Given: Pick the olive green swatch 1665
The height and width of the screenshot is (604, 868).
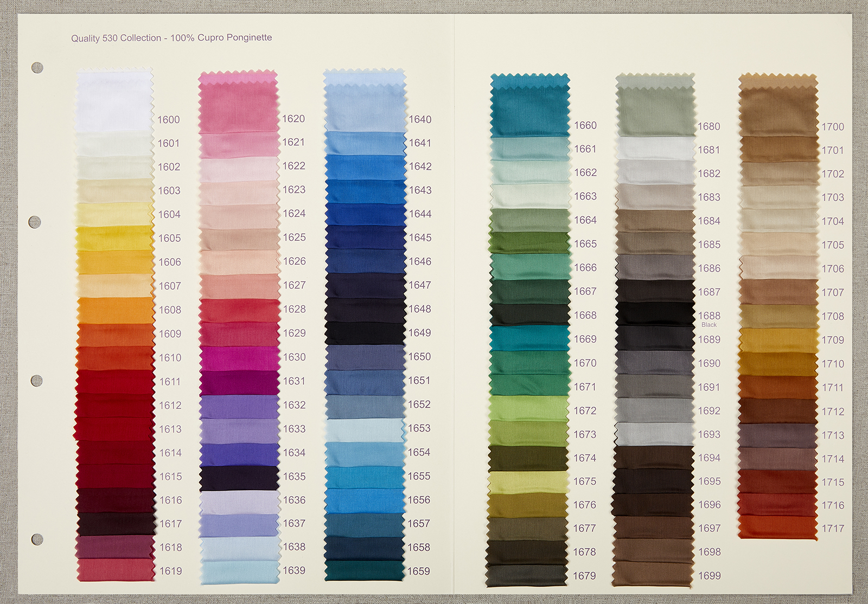Looking at the screenshot, I should click(x=530, y=243).
